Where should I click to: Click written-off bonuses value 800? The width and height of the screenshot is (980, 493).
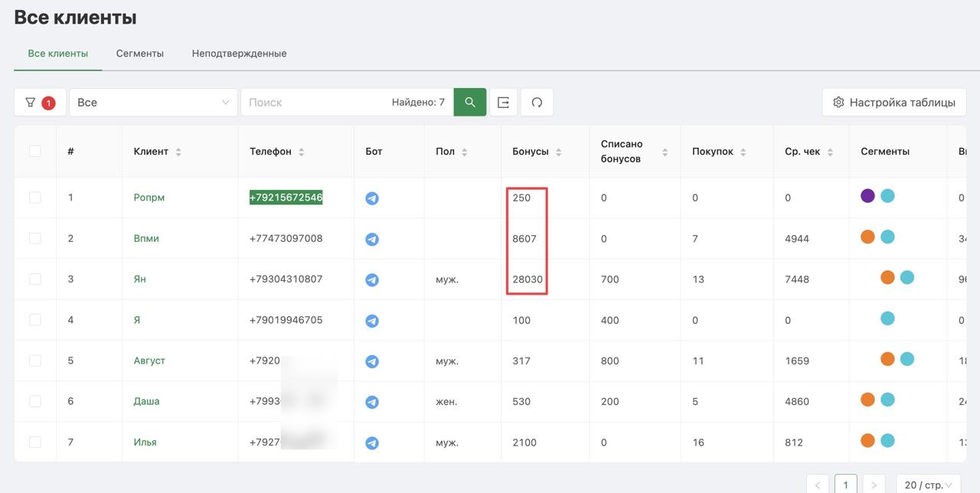coord(610,361)
